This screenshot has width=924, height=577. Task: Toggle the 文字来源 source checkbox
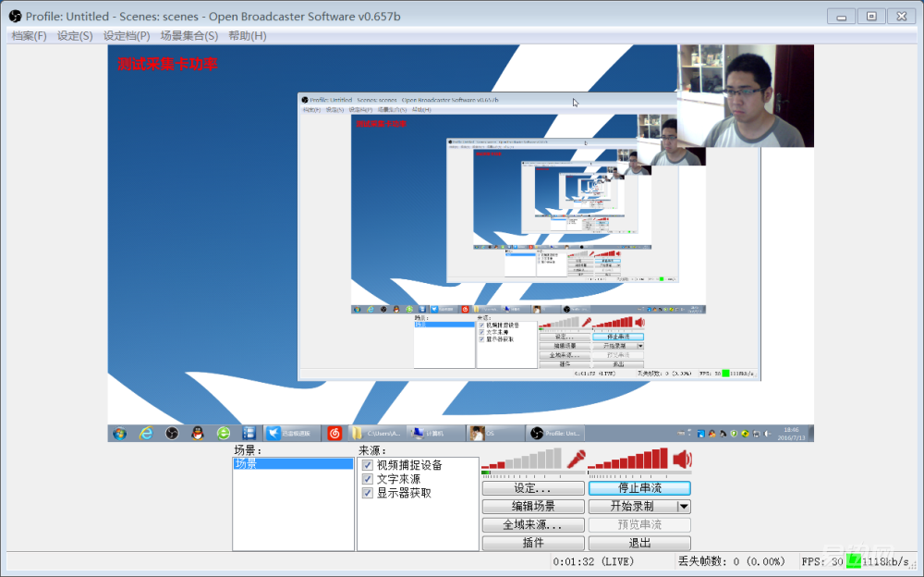coord(368,479)
